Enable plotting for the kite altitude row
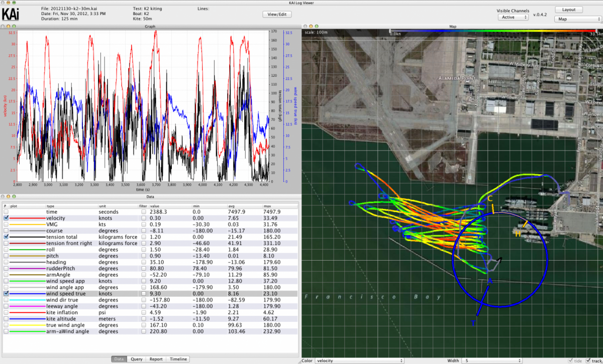Screen dimensions: 603x364 (6, 319)
